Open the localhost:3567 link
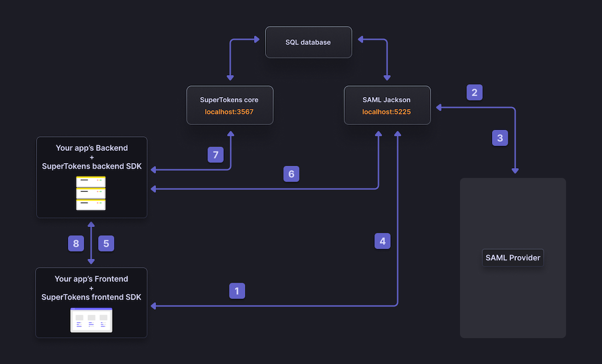This screenshot has height=364, width=602. tap(229, 111)
